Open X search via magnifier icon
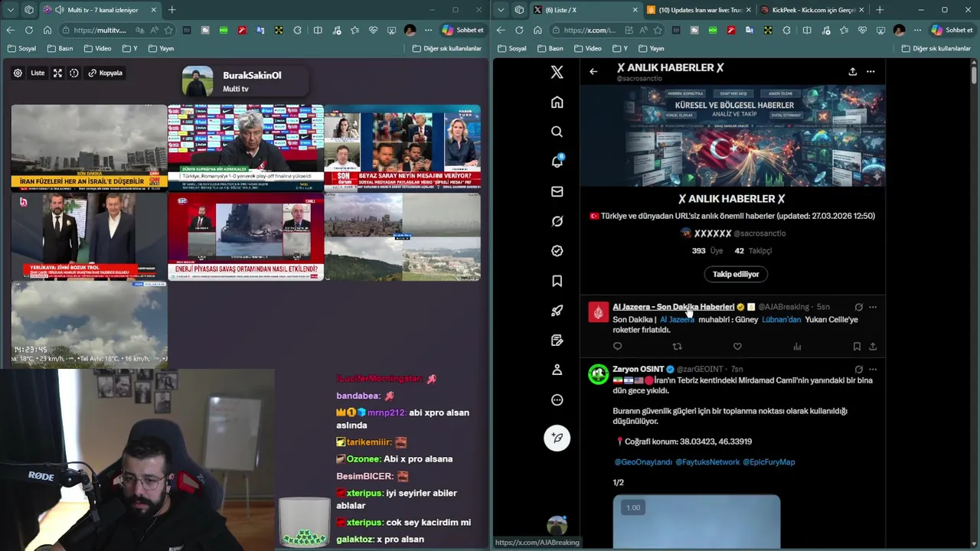 557,132
